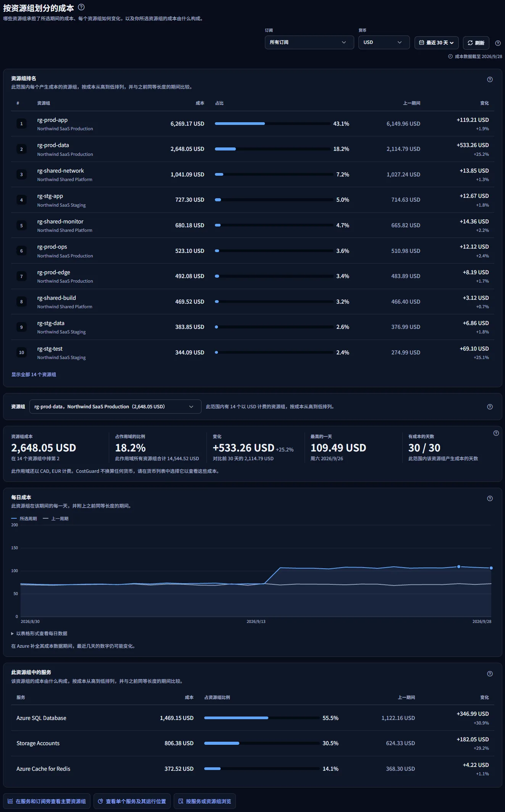Open help icon next to refresh button
Image resolution: width=505 pixels, height=812 pixels.
pos(498,43)
